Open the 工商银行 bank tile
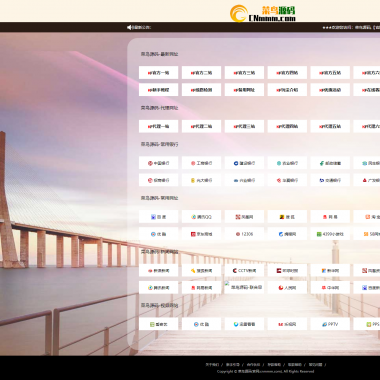 click(x=201, y=163)
